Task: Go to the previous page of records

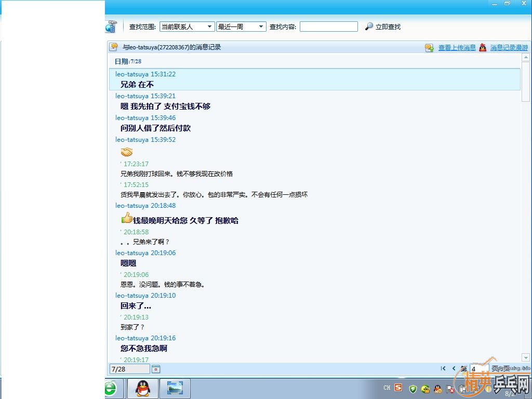Action: pos(454,368)
